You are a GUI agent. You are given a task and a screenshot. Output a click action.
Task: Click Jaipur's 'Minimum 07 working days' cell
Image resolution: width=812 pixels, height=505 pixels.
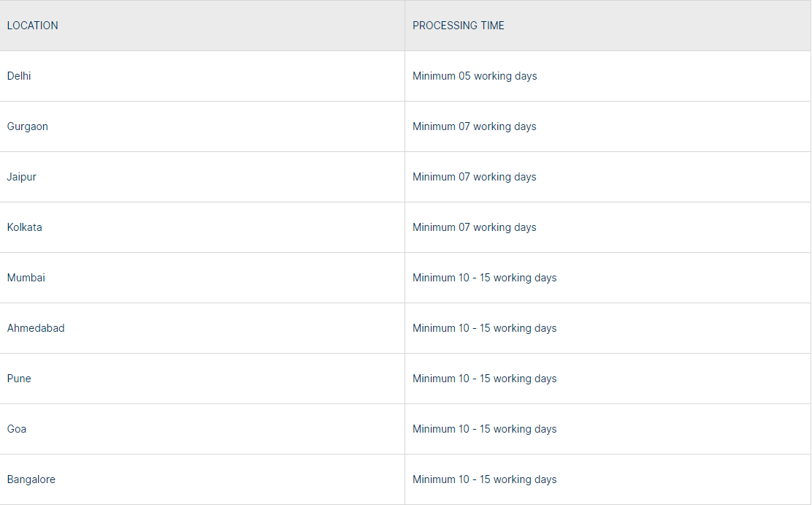pos(608,177)
